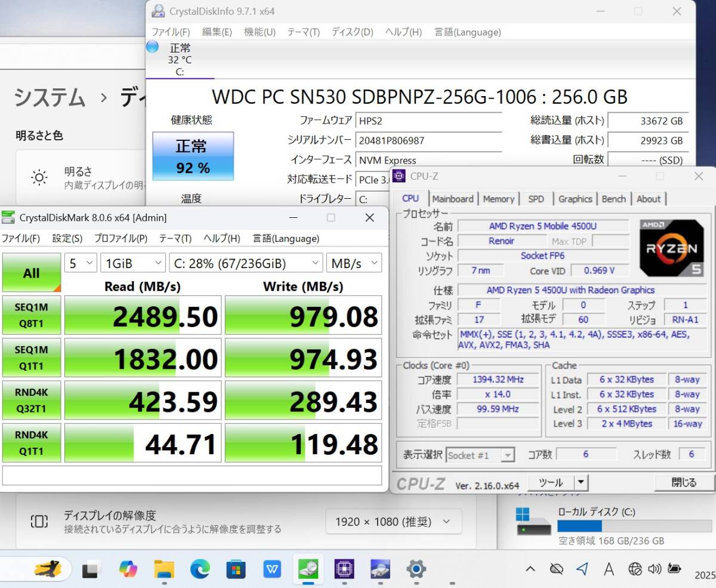Run the SEQ1M Q8T1 test
This screenshot has height=588, width=716.
click(32, 315)
